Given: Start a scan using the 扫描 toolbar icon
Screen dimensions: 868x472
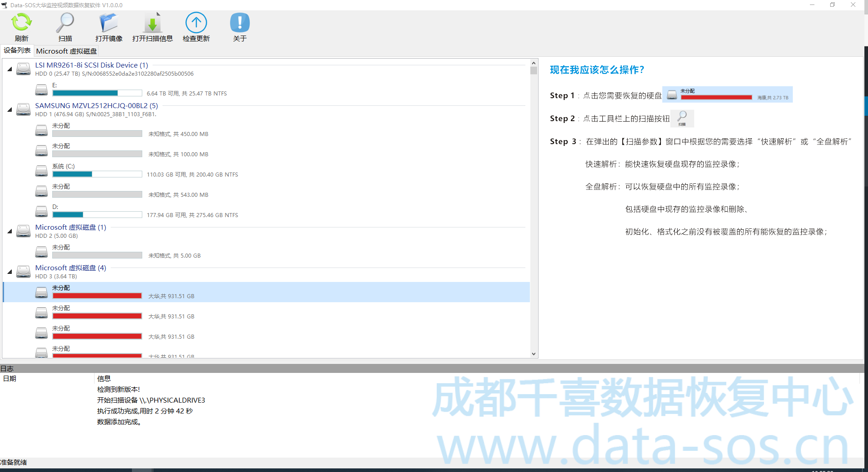Looking at the screenshot, I should pos(65,26).
